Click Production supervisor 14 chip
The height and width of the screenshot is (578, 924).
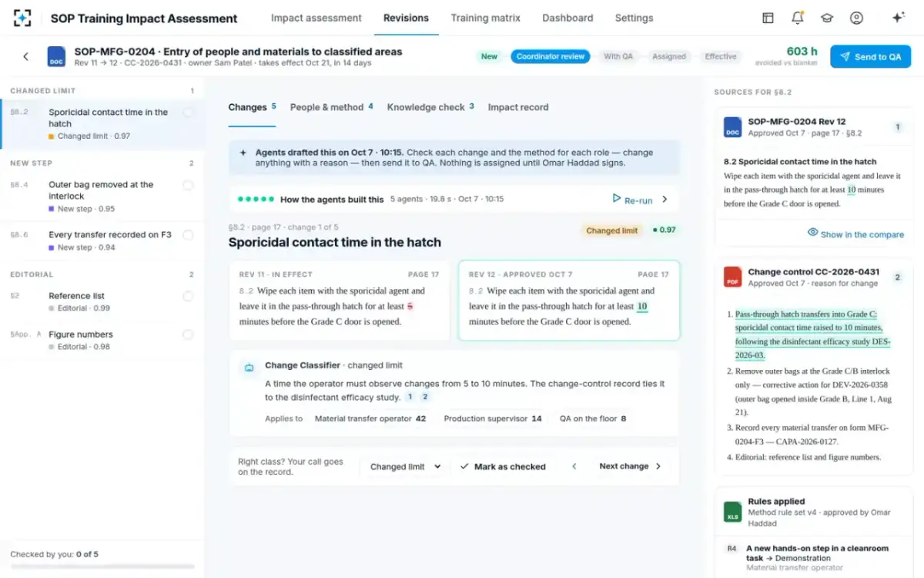[493, 418]
